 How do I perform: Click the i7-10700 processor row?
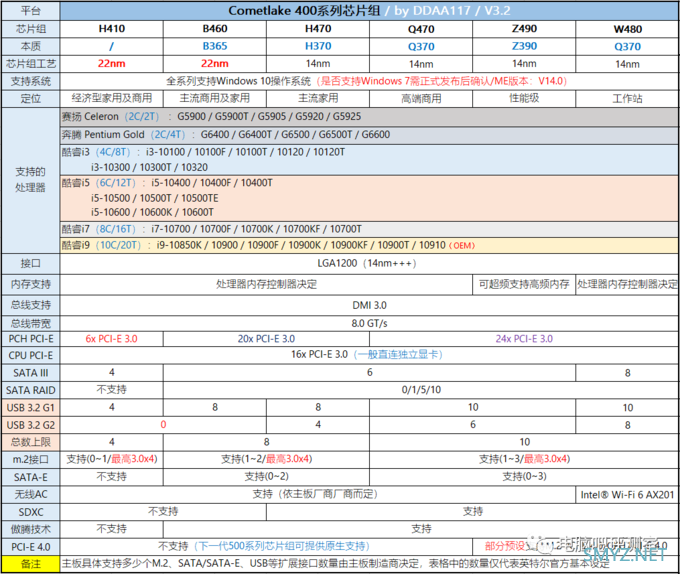[x=369, y=229]
